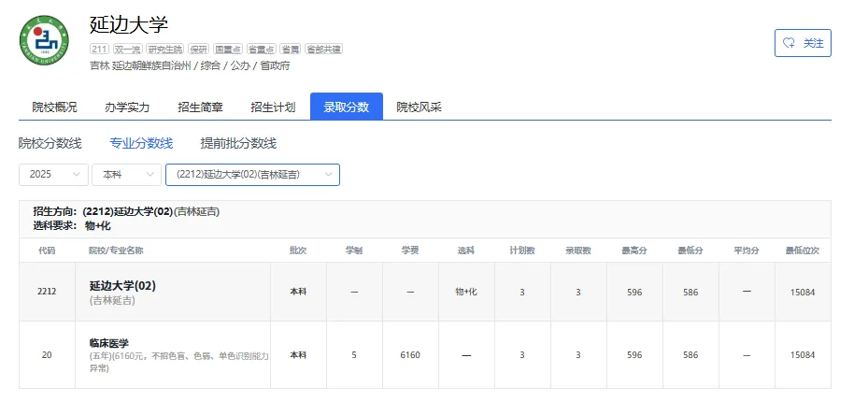Open the 院校风采 tab
This screenshot has width=868, height=401.
point(420,107)
